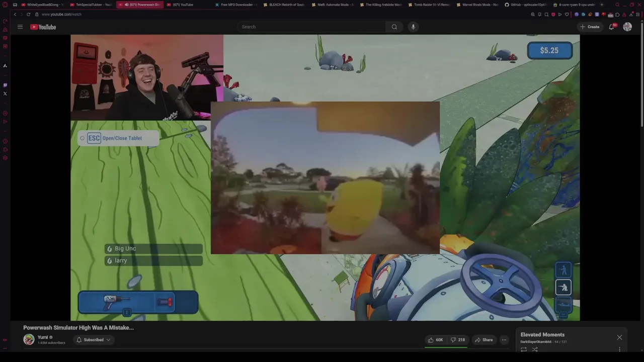Open sidebar settings gear icon
The image size is (644, 362).
[5, 158]
